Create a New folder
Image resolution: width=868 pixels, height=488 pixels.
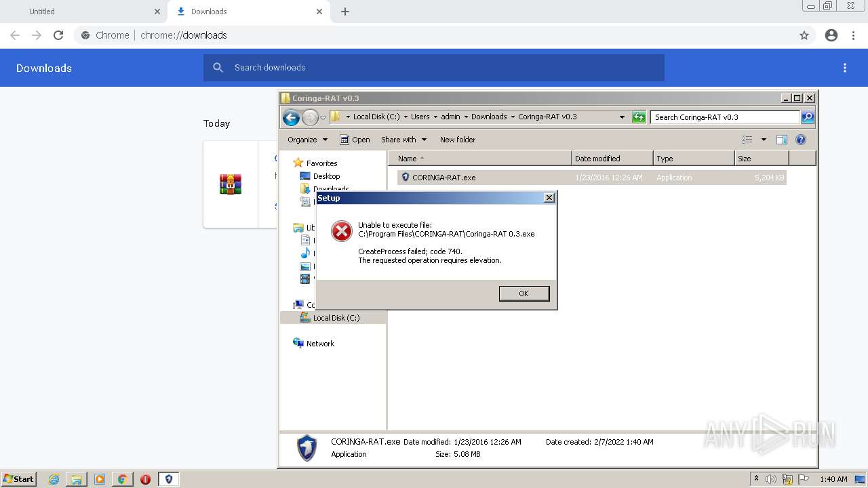pos(458,140)
